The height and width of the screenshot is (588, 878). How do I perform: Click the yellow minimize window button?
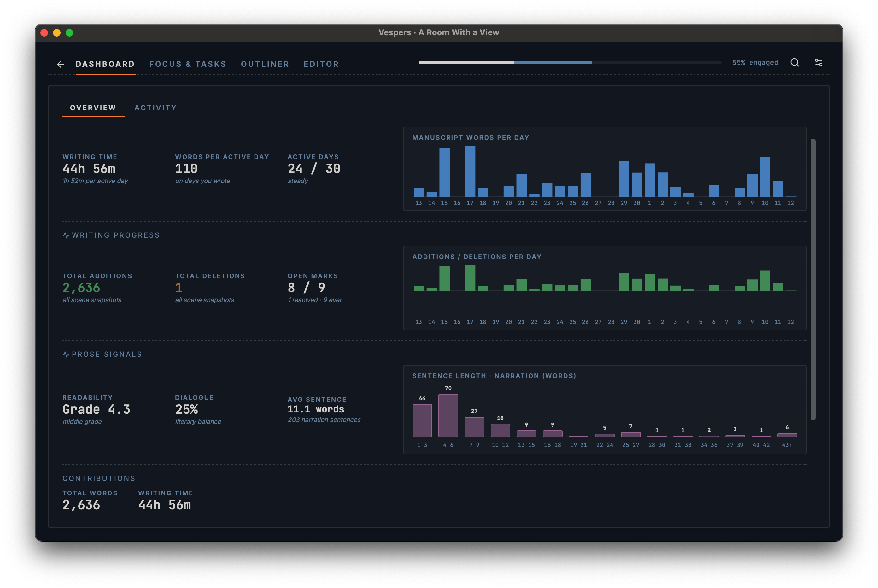click(57, 33)
